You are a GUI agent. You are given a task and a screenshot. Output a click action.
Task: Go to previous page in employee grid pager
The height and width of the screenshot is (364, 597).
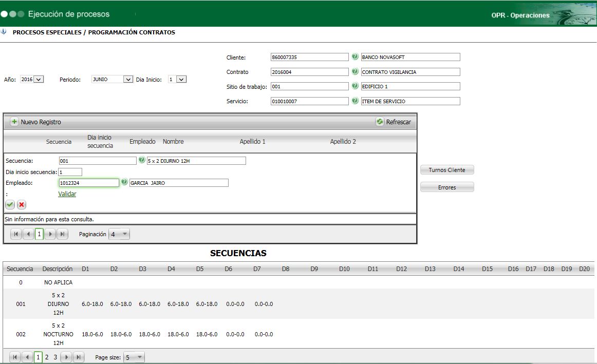28,234
